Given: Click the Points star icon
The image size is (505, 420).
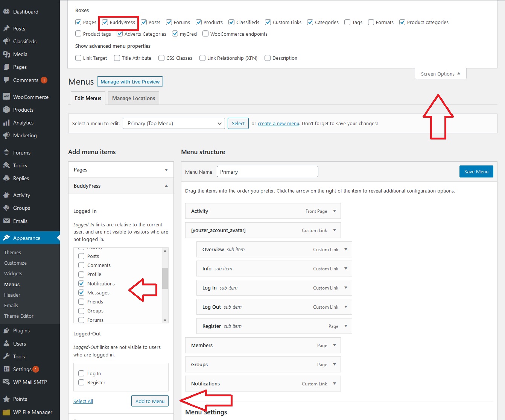Looking at the screenshot, I should 6,399.
